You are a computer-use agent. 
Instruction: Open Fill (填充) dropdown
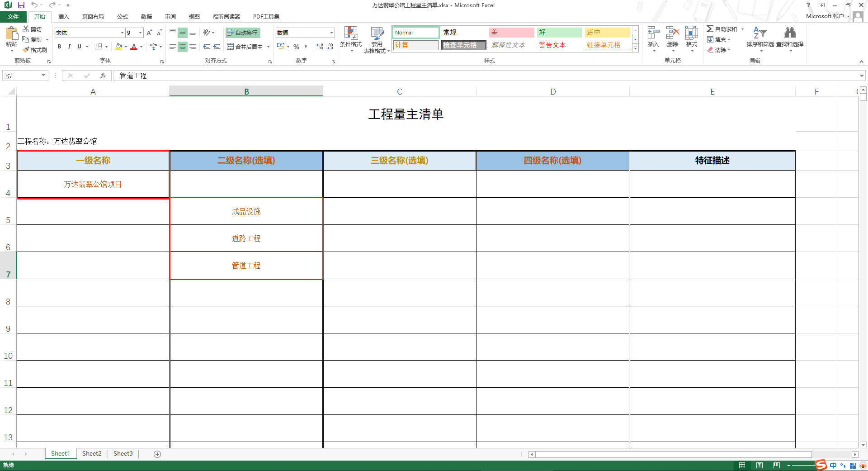719,40
